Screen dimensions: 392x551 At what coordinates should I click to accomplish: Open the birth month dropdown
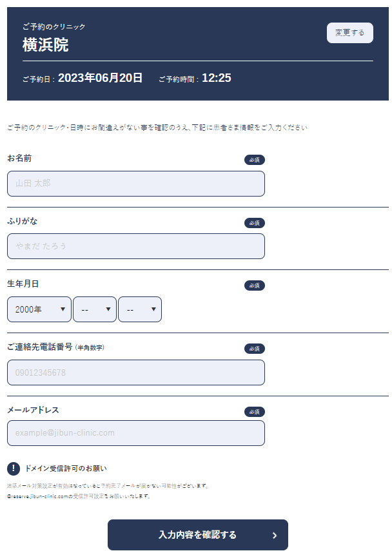click(x=95, y=309)
